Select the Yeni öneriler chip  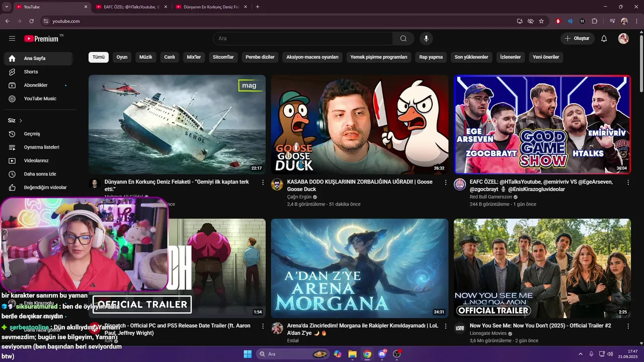546,57
